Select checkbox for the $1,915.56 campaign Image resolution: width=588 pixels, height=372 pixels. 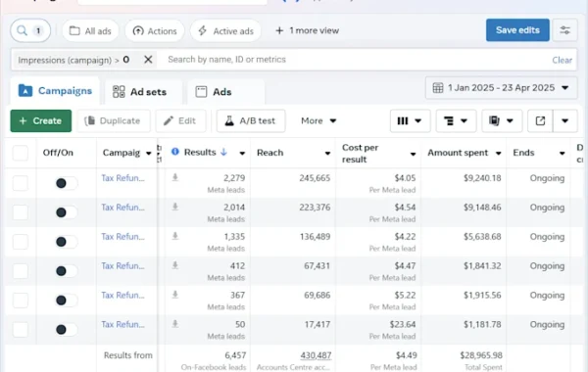[21, 301]
